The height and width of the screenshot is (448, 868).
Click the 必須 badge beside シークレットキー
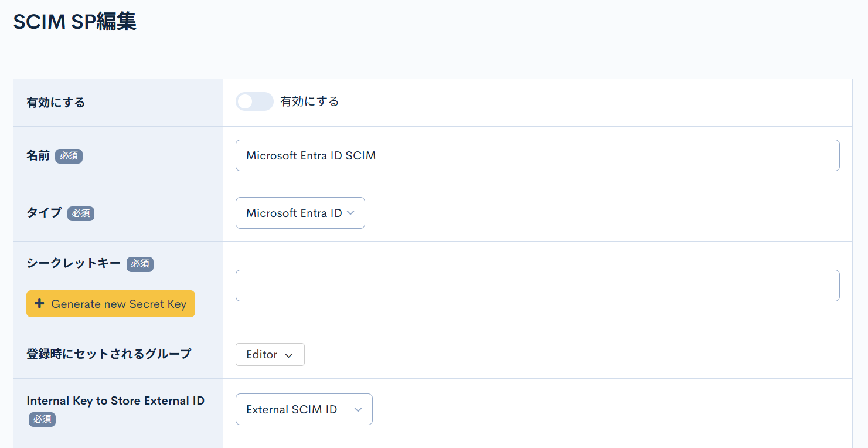[140, 264]
